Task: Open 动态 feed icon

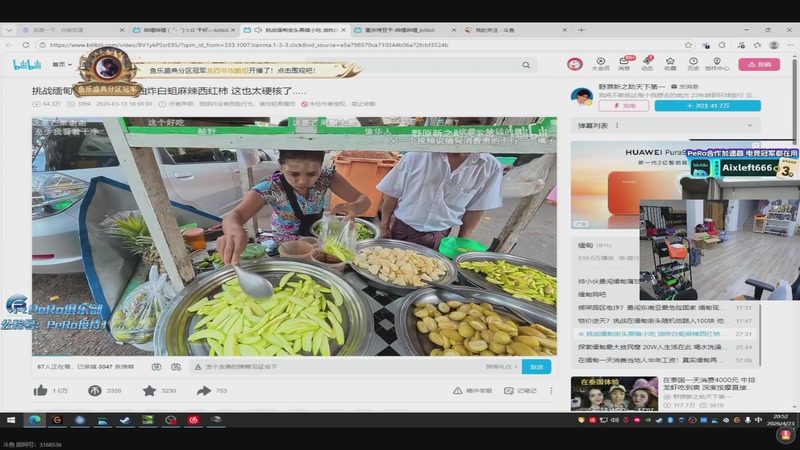Action: click(647, 64)
